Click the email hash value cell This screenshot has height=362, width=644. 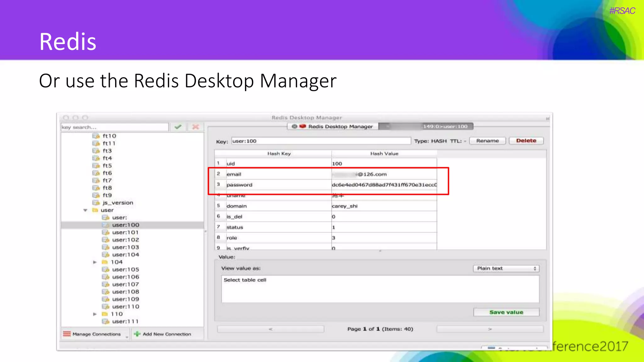click(384, 174)
